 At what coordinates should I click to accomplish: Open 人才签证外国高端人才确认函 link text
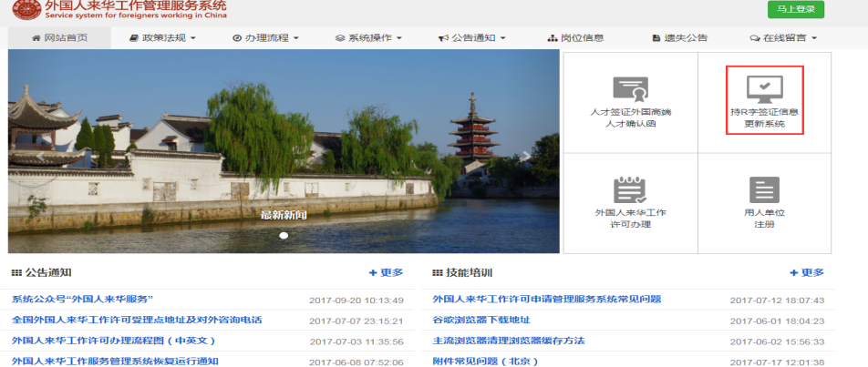[631, 117]
